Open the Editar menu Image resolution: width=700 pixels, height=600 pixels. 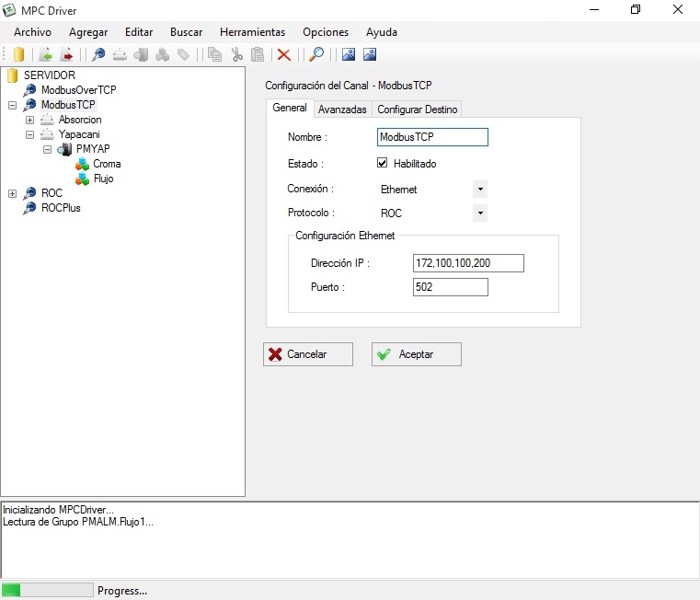click(x=139, y=32)
